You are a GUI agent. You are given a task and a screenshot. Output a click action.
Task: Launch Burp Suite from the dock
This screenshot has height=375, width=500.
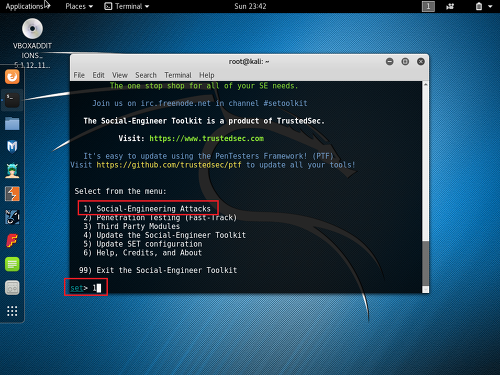[x=12, y=194]
